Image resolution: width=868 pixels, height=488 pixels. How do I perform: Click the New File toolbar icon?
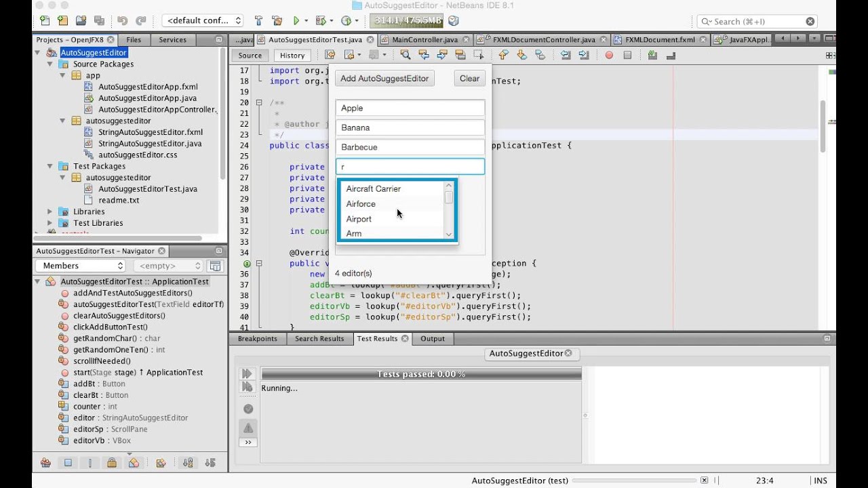click(x=44, y=21)
